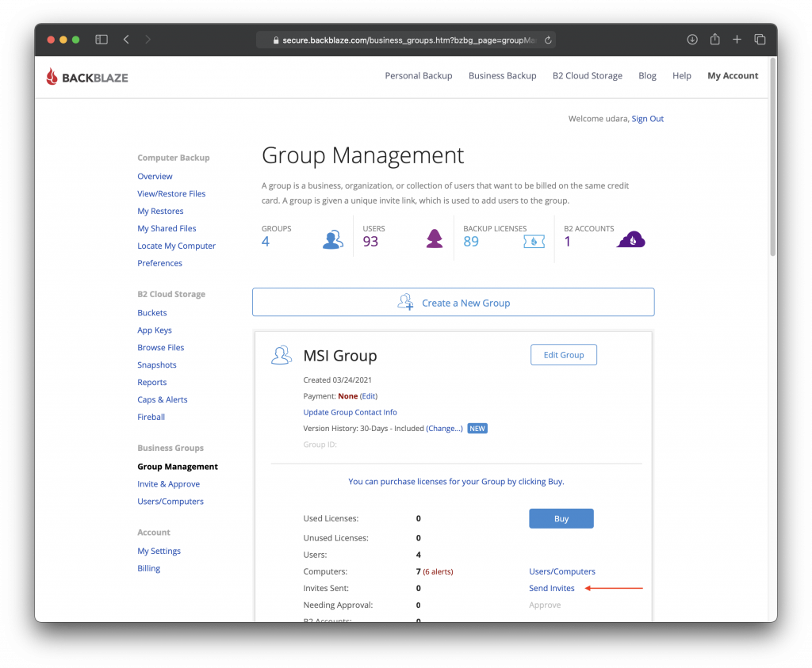Toggle the Safari sidebar icon
The height and width of the screenshot is (668, 812).
[x=101, y=40]
